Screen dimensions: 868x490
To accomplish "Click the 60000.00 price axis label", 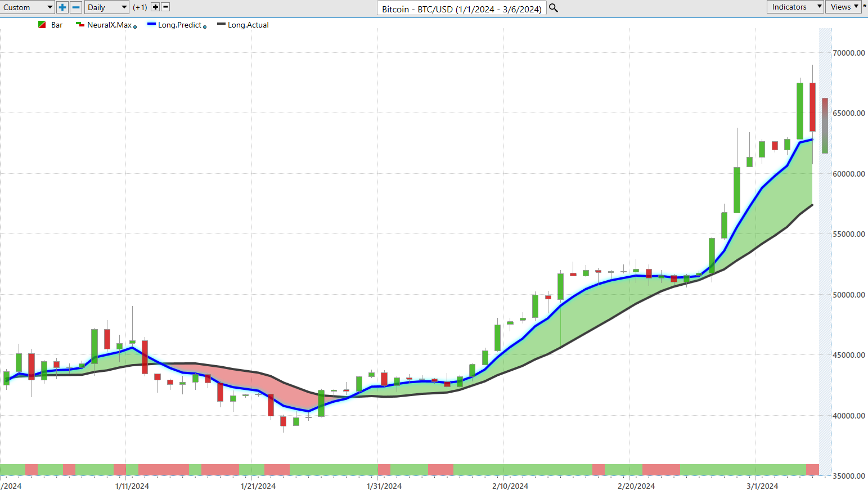I will pos(849,174).
